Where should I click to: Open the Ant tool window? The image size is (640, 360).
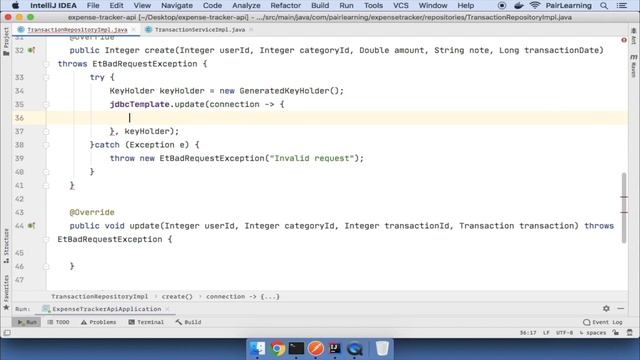coord(633,37)
